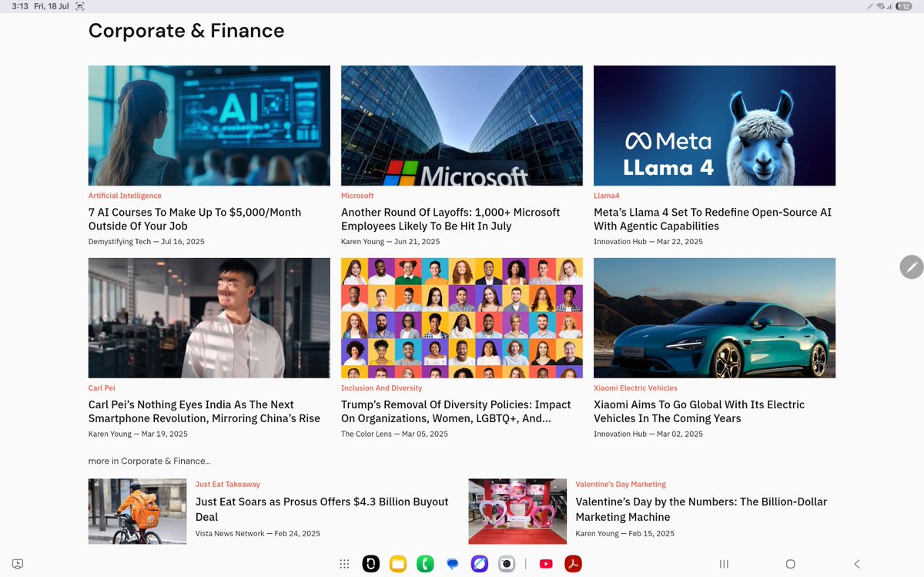
Task: Open Just Eat Soars Prosus buyout headline
Action: (322, 509)
